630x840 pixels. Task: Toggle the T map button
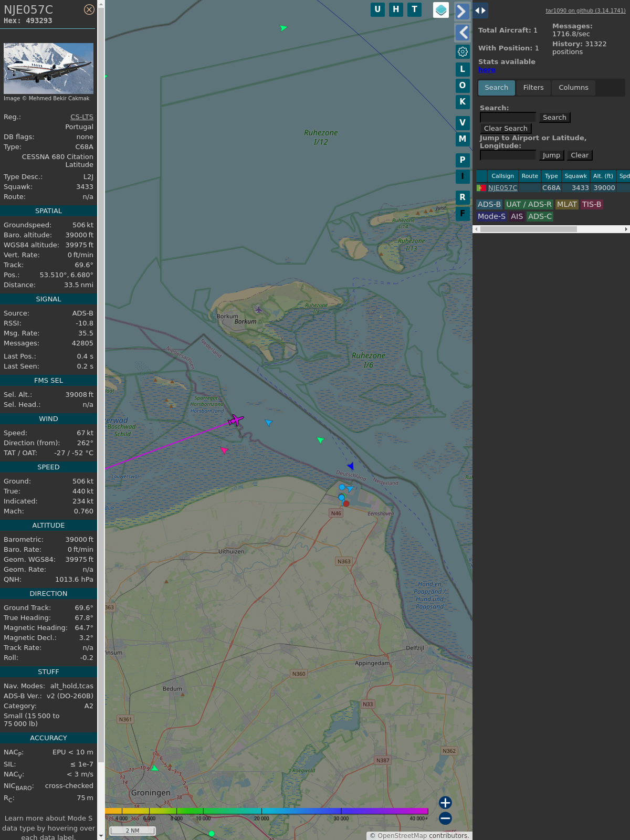415,9
